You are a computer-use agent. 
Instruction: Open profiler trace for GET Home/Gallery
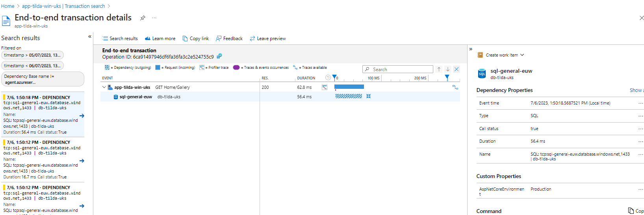(x=325, y=87)
